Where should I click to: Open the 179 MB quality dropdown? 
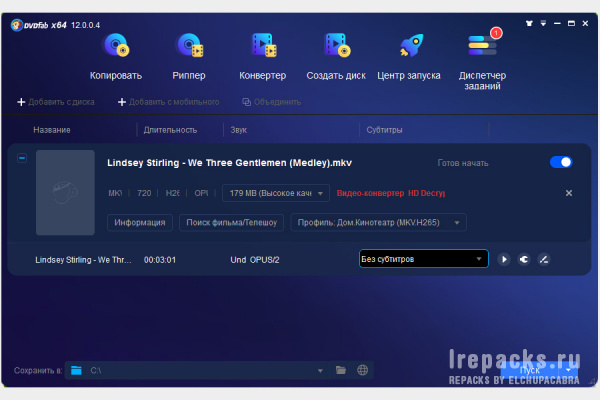(x=276, y=193)
